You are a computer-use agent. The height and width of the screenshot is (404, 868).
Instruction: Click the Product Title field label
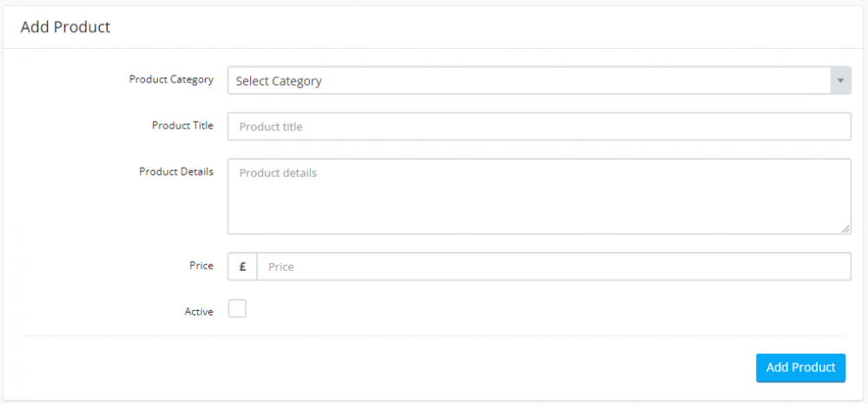pyautogui.click(x=182, y=125)
